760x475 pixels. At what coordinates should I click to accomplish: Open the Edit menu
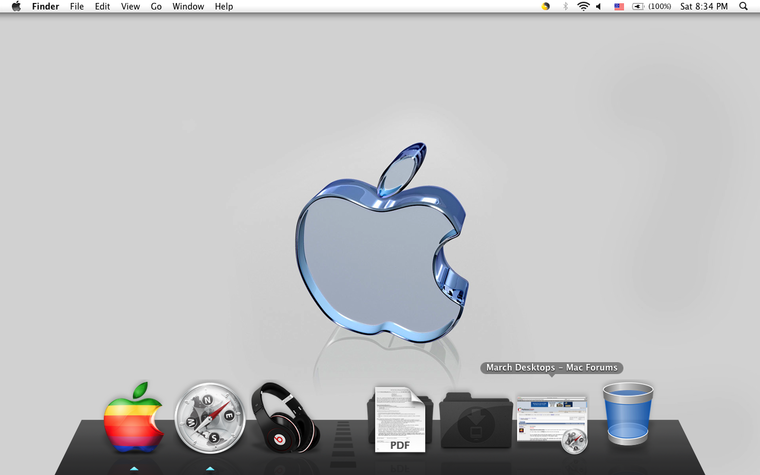102,6
